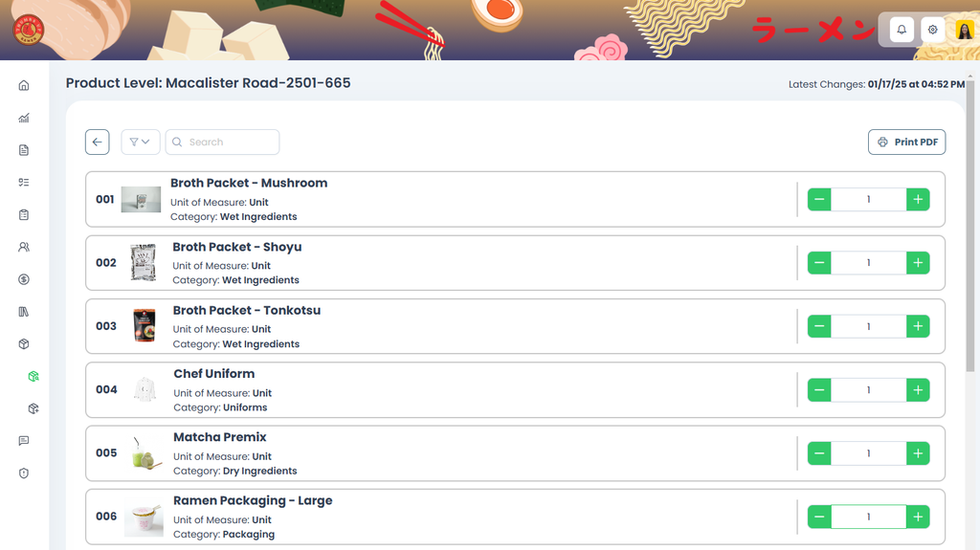Decrease quantity for Broth Packet - Tonkotsu
The image size is (980, 550).
pos(819,326)
